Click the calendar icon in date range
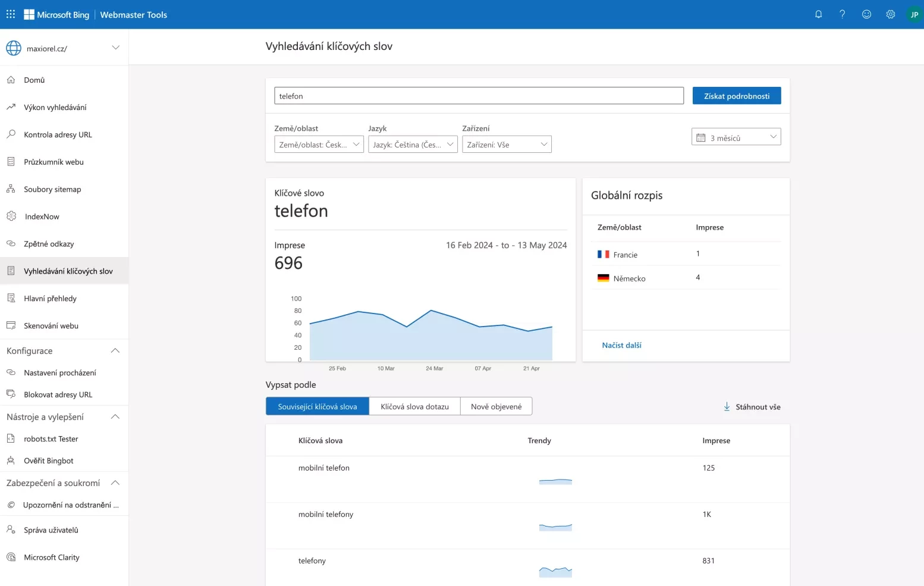The height and width of the screenshot is (586, 924). coord(701,137)
